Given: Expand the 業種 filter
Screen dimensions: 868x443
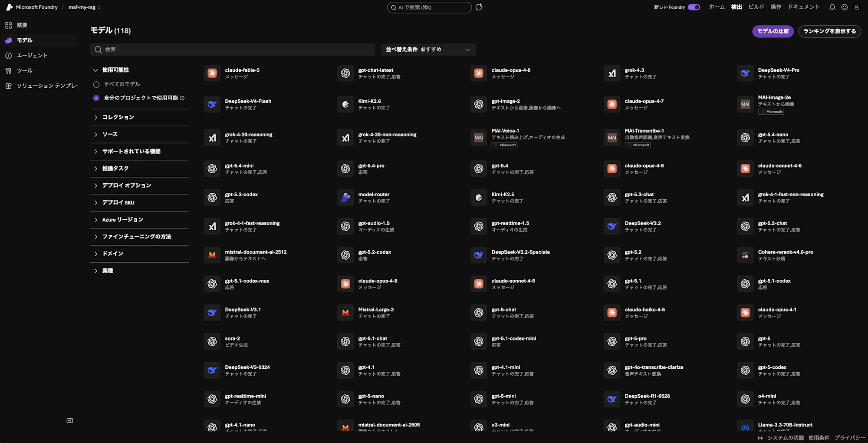Looking at the screenshot, I should click(139, 271).
